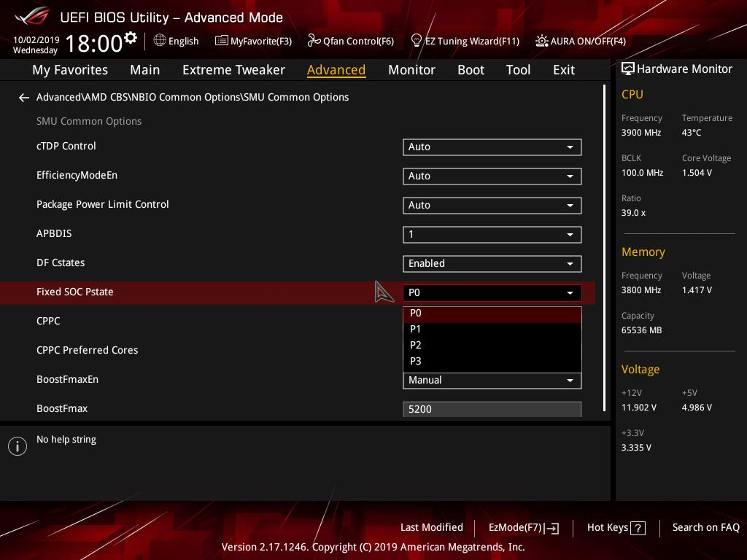Click the +12V reading 11.902 V
The image size is (747, 560).
(x=638, y=408)
